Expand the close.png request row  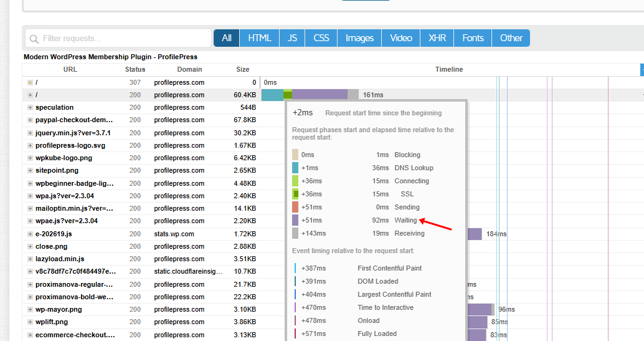[30, 246]
